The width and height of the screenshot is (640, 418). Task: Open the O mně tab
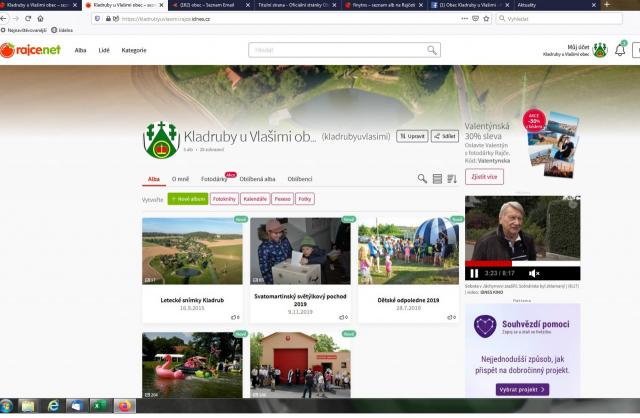coord(180,179)
